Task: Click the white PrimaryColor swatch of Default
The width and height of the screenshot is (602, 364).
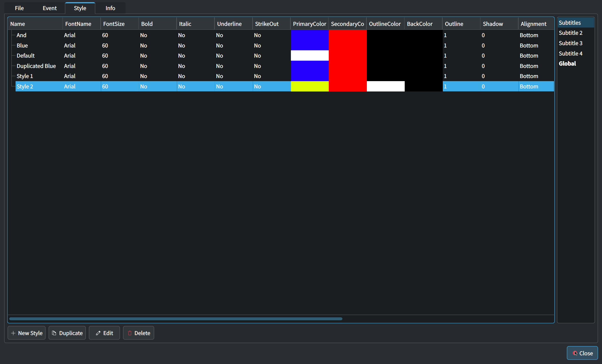Action: point(309,56)
